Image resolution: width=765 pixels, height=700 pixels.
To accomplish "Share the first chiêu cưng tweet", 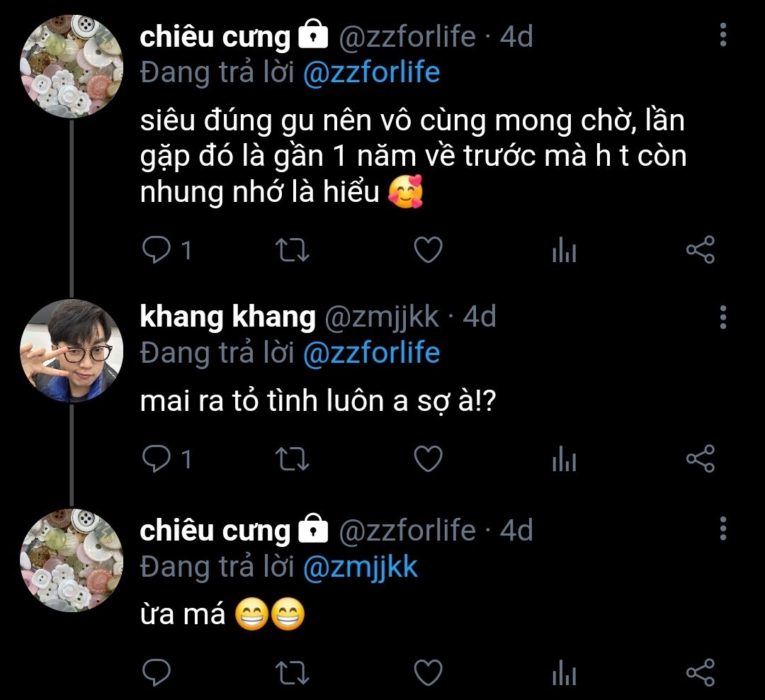I will pos(701,250).
